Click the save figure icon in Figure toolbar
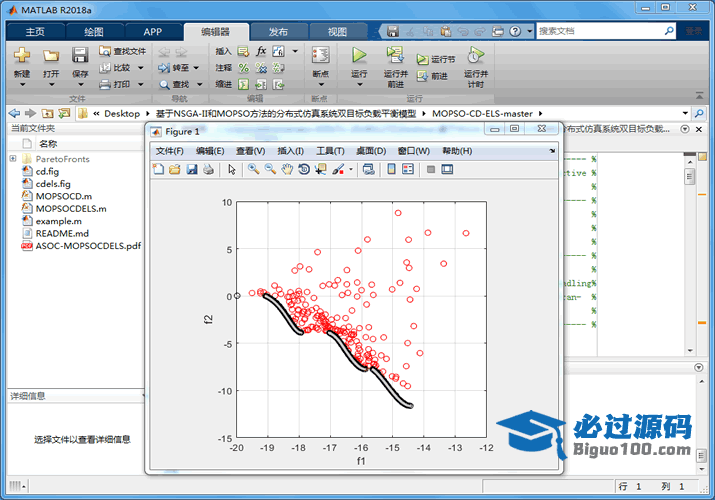The width and height of the screenshot is (715, 500). click(x=192, y=170)
